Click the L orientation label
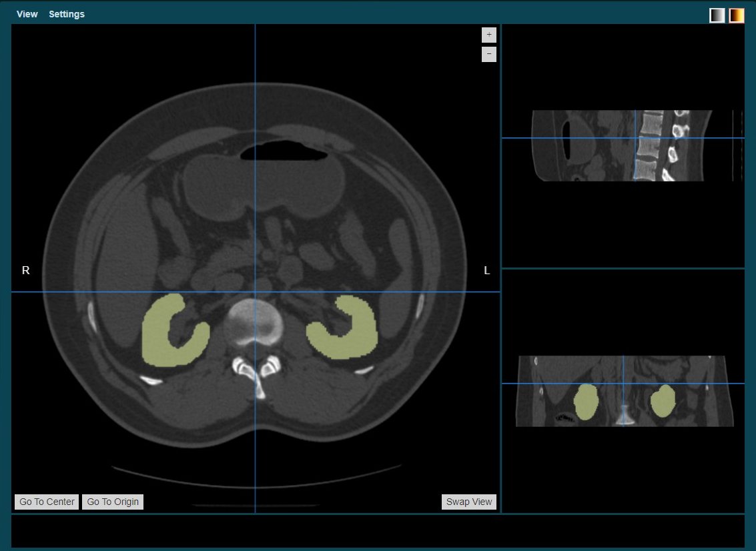Screen dimensions: 756x551 coord(487,270)
